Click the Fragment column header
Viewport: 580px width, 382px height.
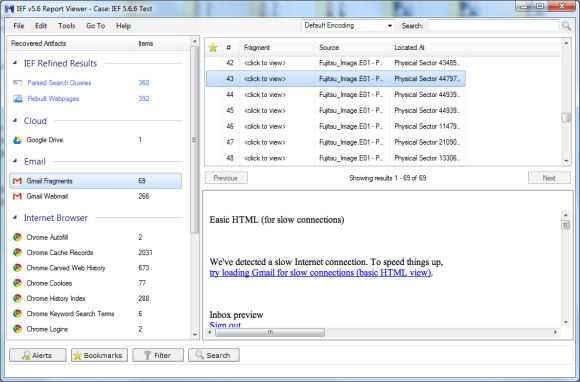pos(257,47)
